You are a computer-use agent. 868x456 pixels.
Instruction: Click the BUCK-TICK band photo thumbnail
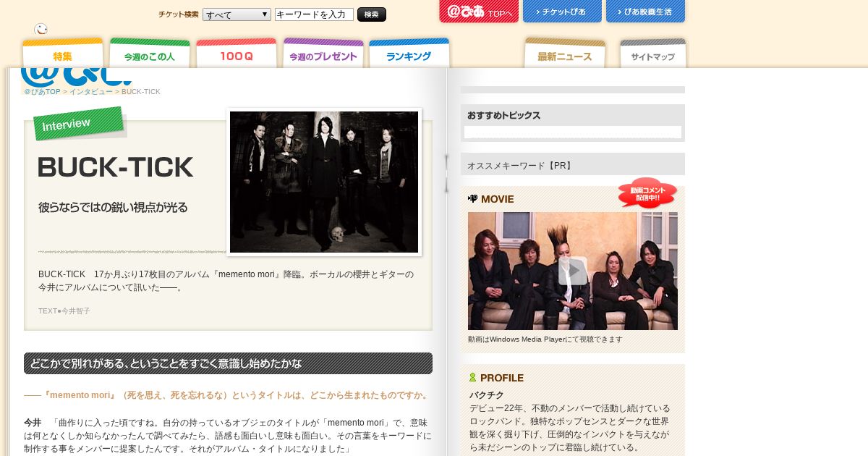pos(324,182)
